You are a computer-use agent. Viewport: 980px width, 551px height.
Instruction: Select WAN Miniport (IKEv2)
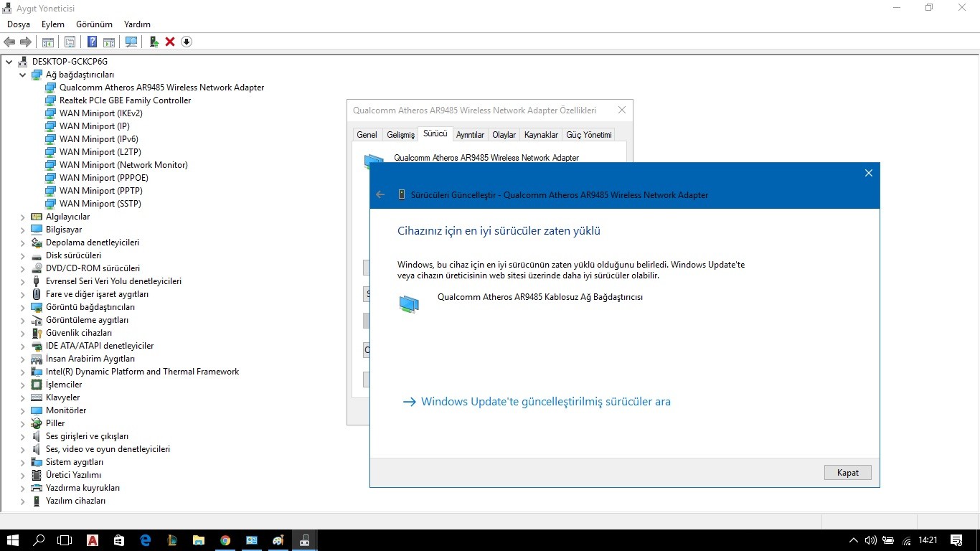tap(100, 113)
